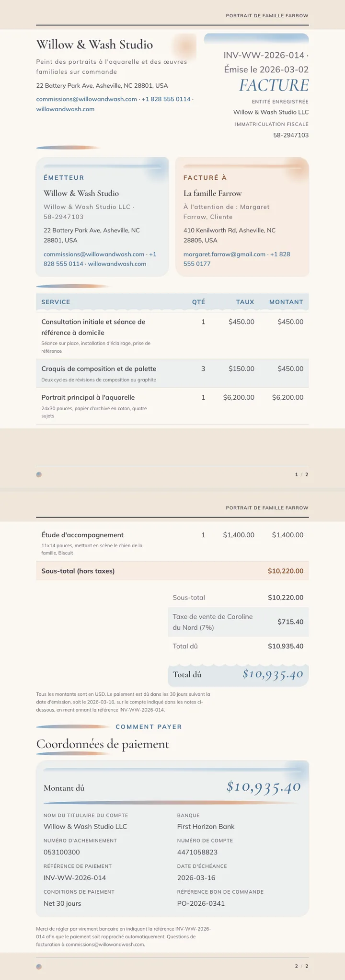
Task: Click the gradient dot in page 1 footer
Action: [x=39, y=474]
